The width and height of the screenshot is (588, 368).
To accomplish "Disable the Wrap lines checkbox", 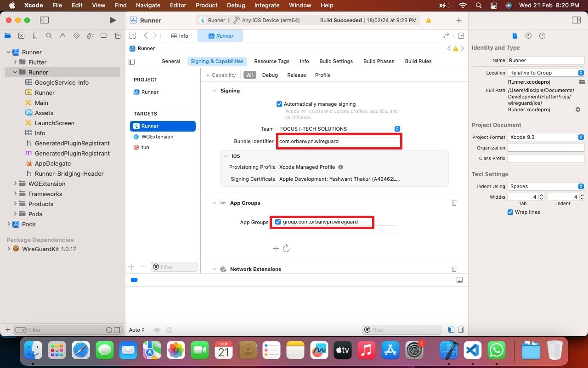I will tap(510, 212).
